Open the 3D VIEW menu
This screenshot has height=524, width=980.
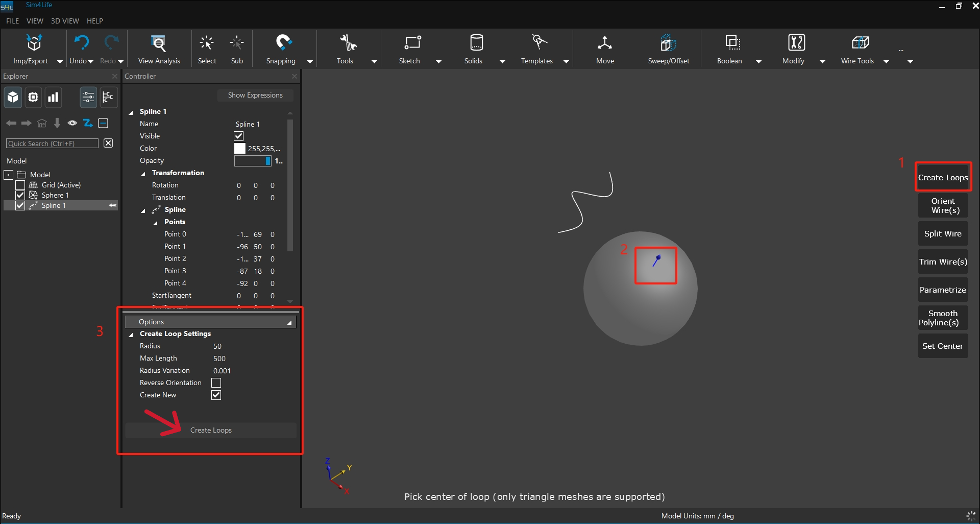[x=65, y=21]
